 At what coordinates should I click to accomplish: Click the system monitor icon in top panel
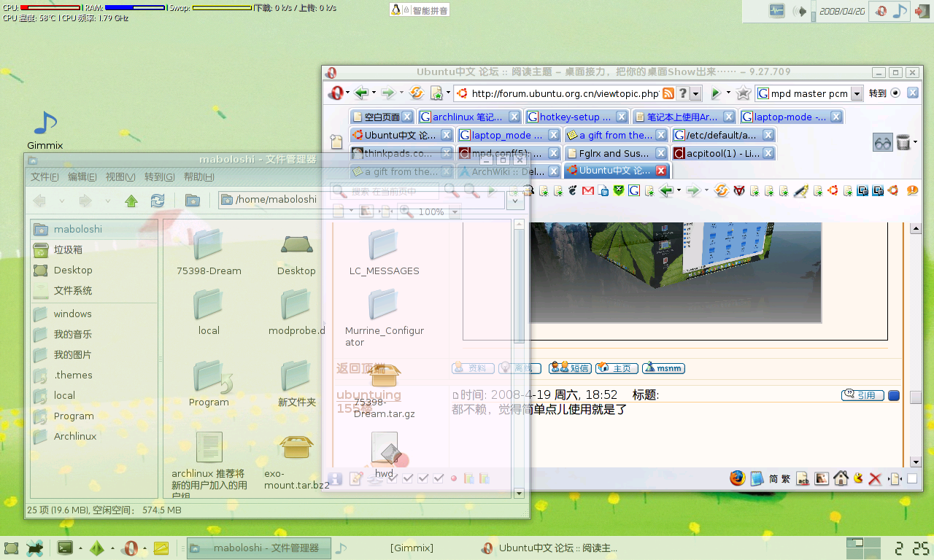coord(776,11)
